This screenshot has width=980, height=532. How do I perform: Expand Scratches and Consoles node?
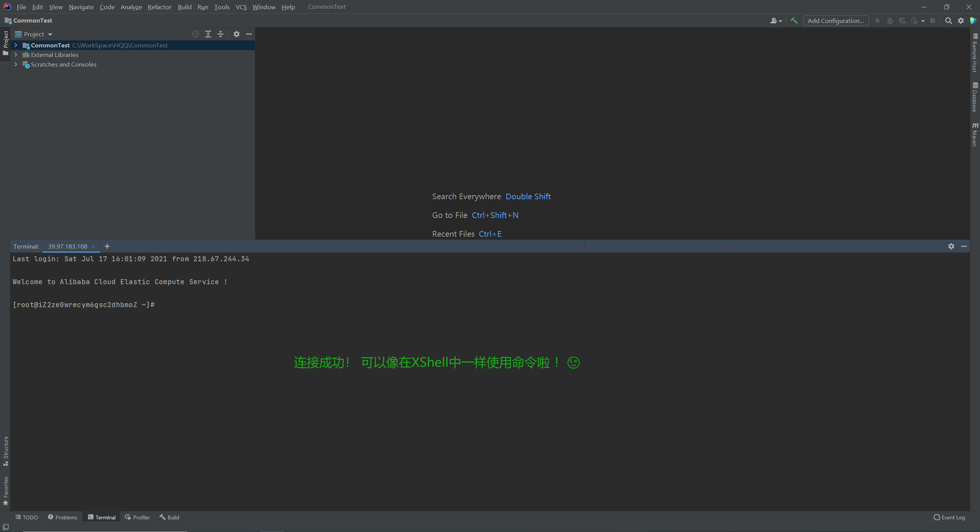tap(16, 64)
